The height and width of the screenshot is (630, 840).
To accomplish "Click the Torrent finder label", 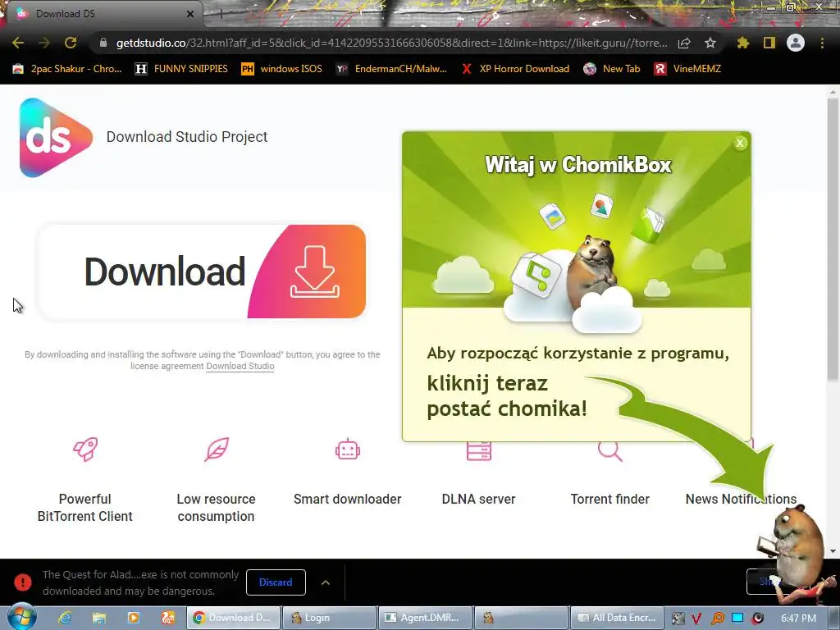I will click(x=609, y=500).
